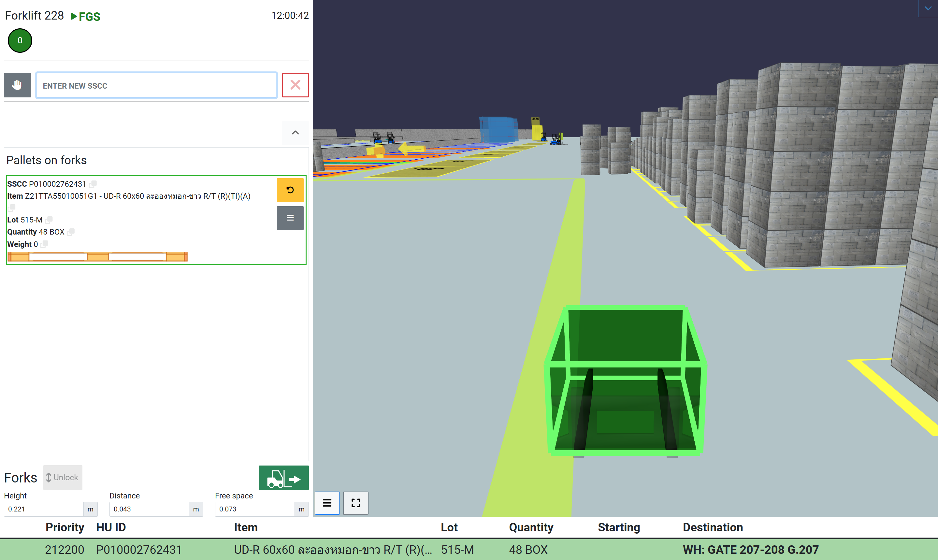This screenshot has width=938, height=560.
Task: Focus the ENTER NEW SSCC field
Action: click(x=156, y=86)
